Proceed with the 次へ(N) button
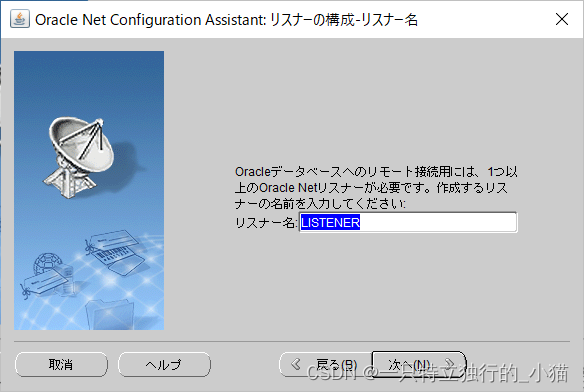 (419, 364)
